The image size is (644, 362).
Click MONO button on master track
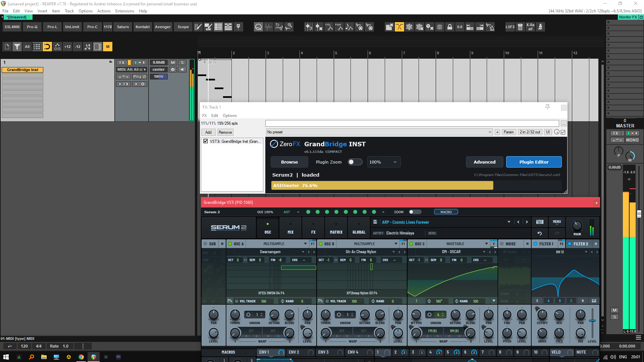(x=632, y=140)
